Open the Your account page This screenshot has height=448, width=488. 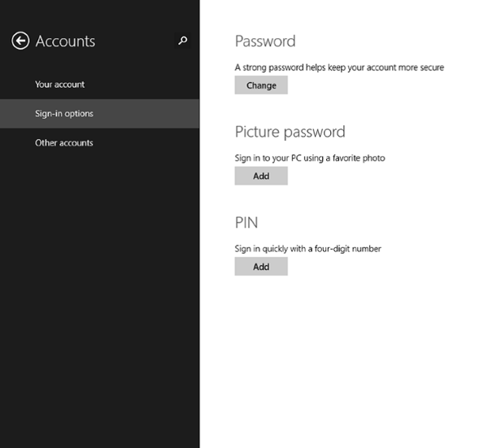(59, 85)
